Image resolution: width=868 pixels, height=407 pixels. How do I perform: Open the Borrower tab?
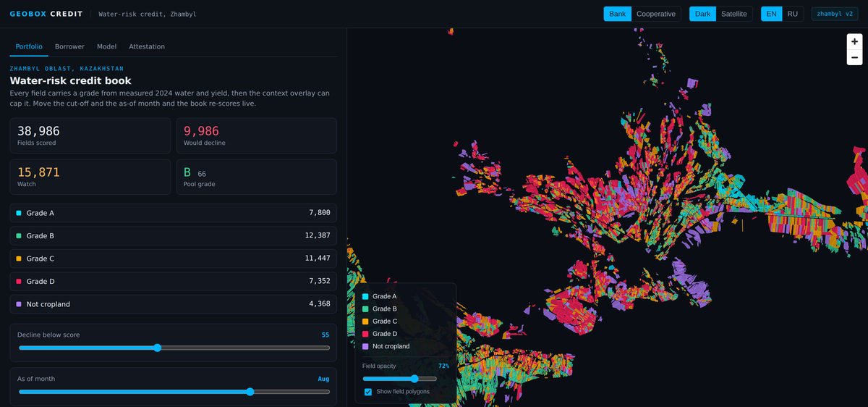pos(69,46)
